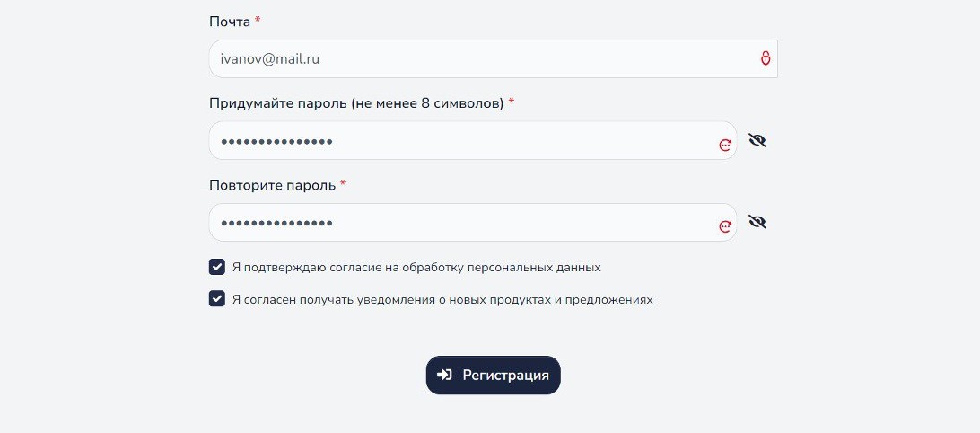Click the Почта field label
The width and height of the screenshot is (980, 433).
(x=230, y=22)
